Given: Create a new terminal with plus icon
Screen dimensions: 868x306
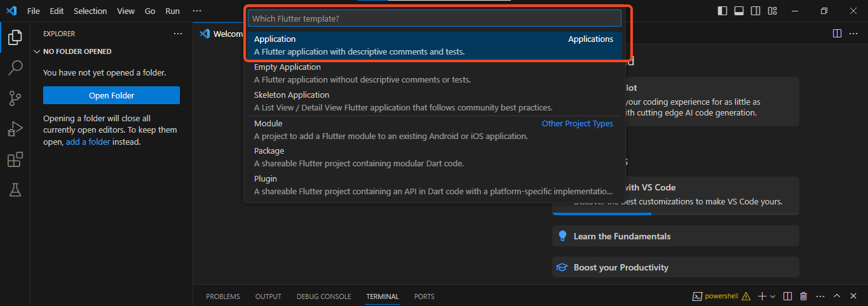Looking at the screenshot, I should [762, 296].
